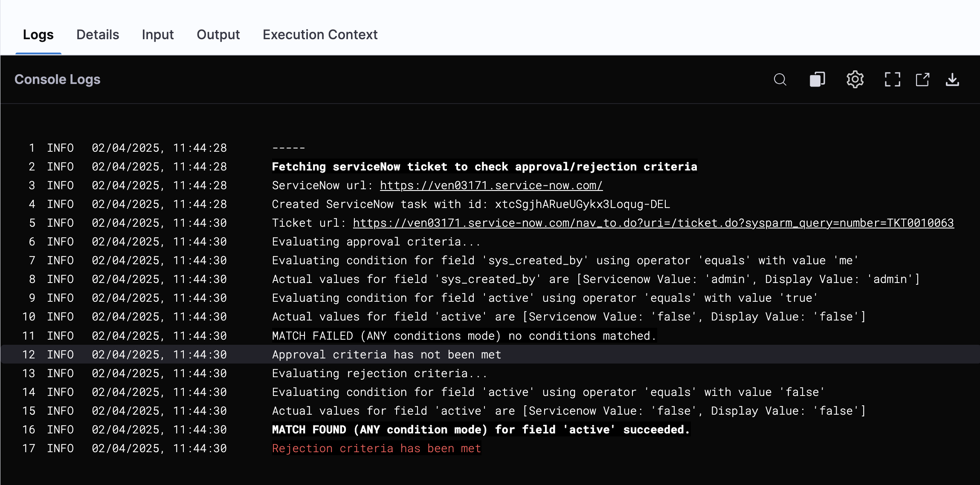This screenshot has width=980, height=485.
Task: Copy logs with the copy icon
Action: [x=817, y=80]
